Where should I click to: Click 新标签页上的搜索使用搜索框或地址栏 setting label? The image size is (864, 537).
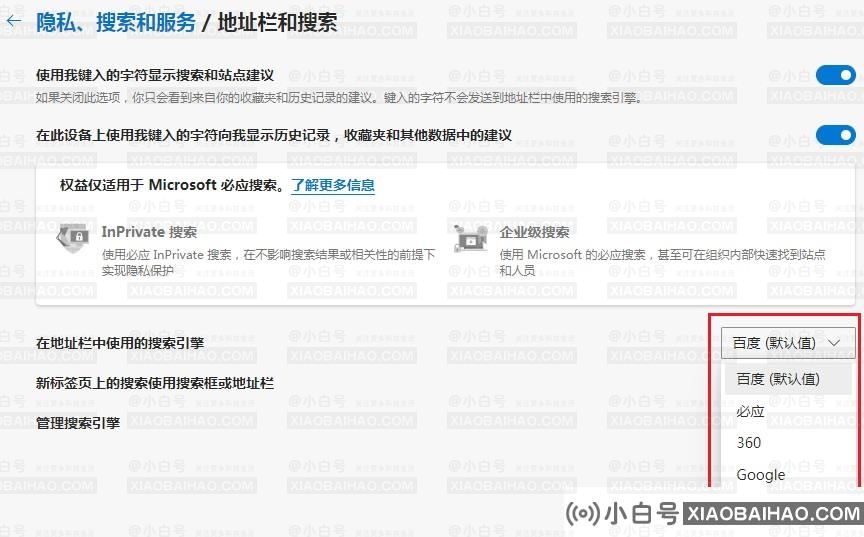pyautogui.click(x=155, y=383)
